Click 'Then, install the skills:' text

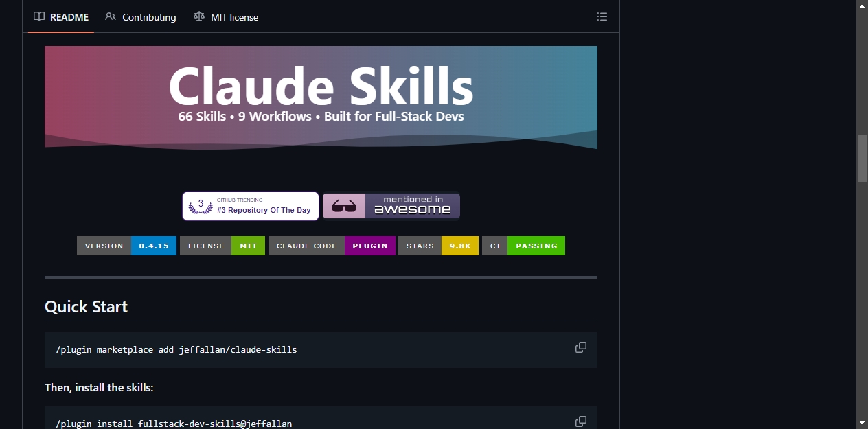(99, 388)
